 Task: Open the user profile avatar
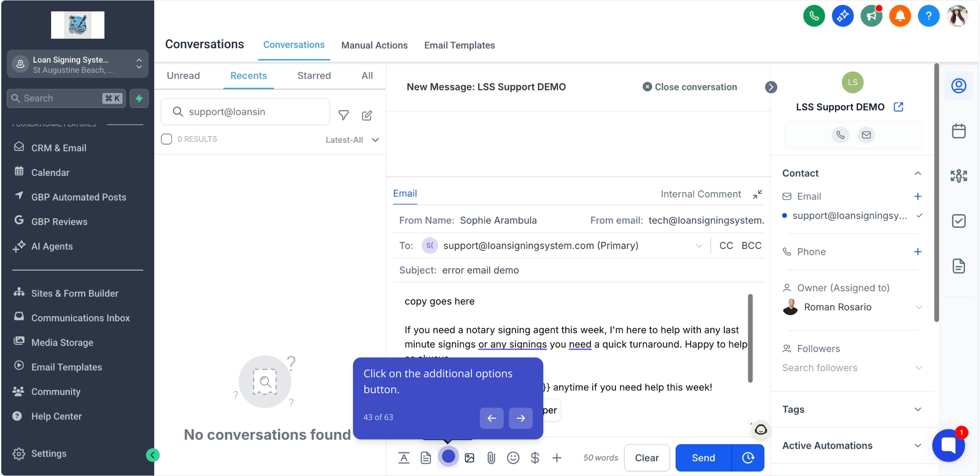coord(957,16)
